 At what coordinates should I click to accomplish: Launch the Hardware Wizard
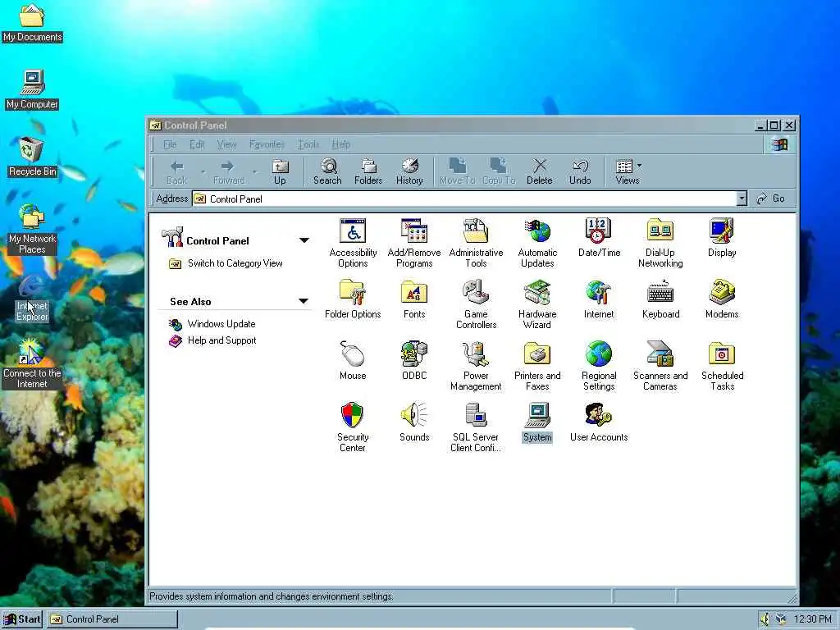[537, 304]
